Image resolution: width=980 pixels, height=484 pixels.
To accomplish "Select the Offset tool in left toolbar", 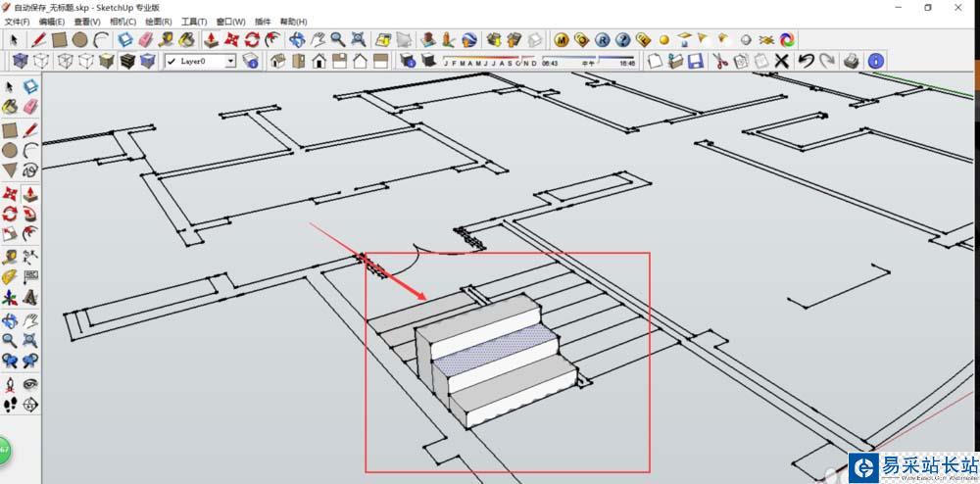I will [x=30, y=233].
